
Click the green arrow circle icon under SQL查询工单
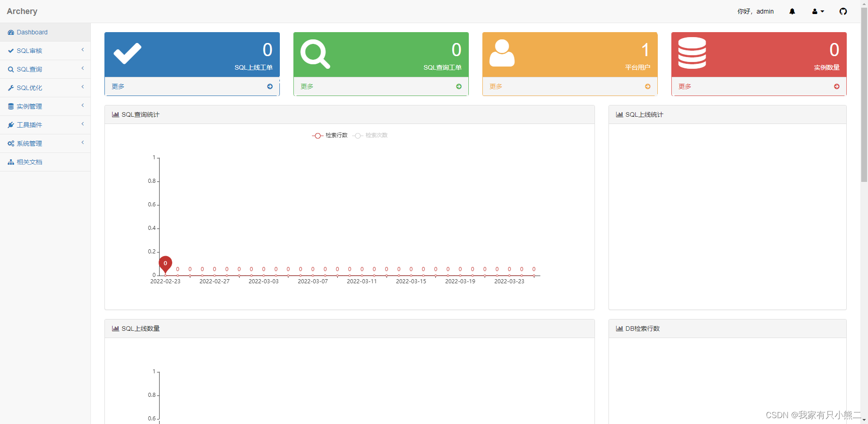(x=459, y=86)
